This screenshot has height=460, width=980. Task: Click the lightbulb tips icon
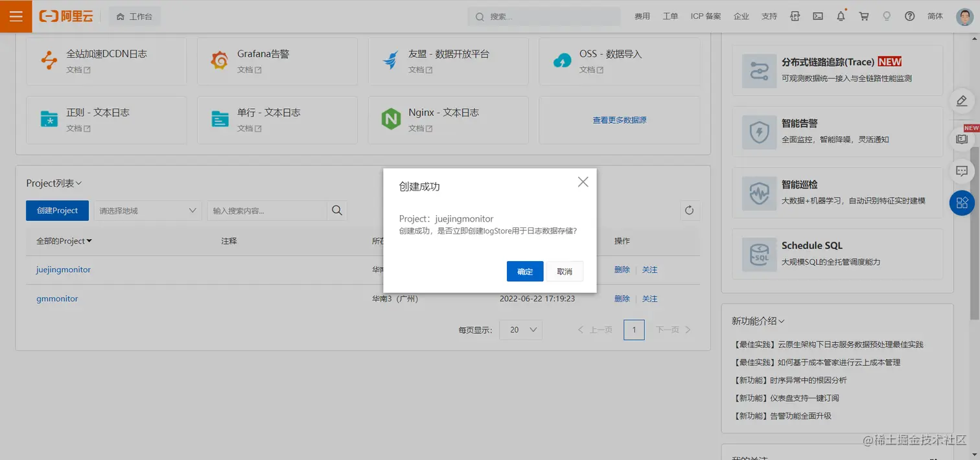pyautogui.click(x=887, y=16)
